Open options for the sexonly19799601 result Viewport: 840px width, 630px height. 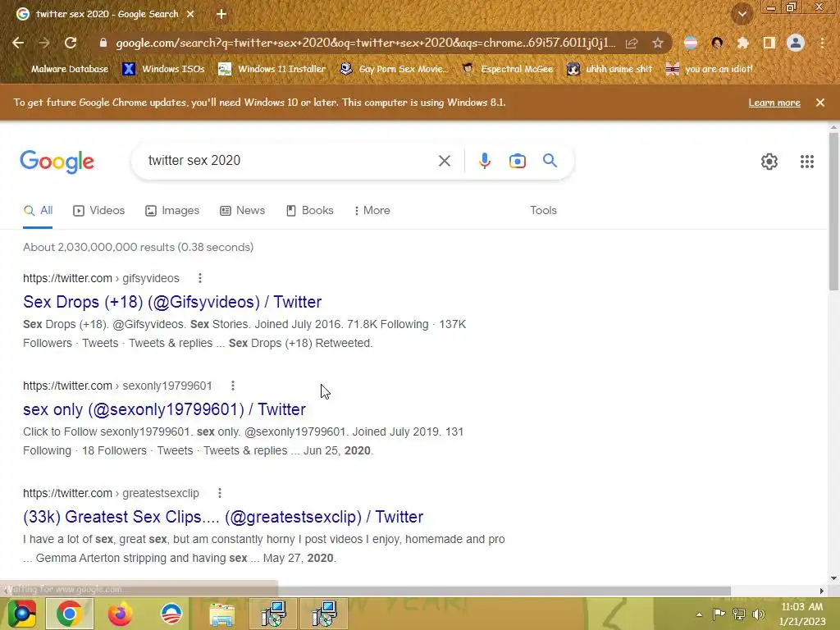[232, 386]
